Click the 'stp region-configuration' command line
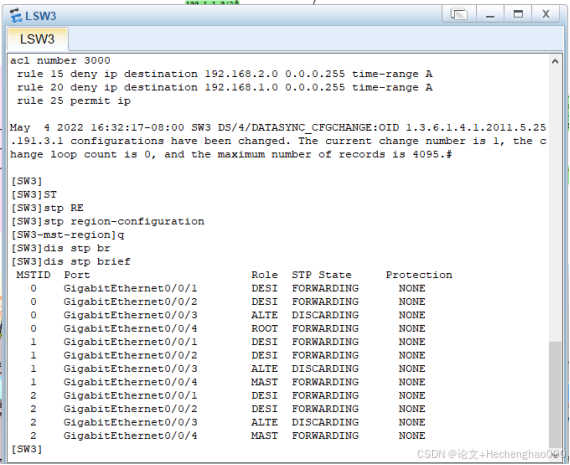The height and width of the screenshot is (465, 570). [108, 221]
